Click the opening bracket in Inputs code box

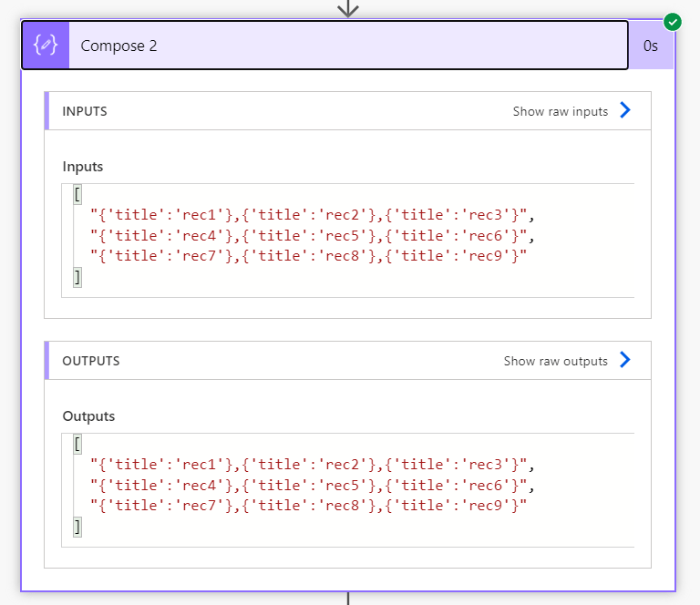pos(77,194)
